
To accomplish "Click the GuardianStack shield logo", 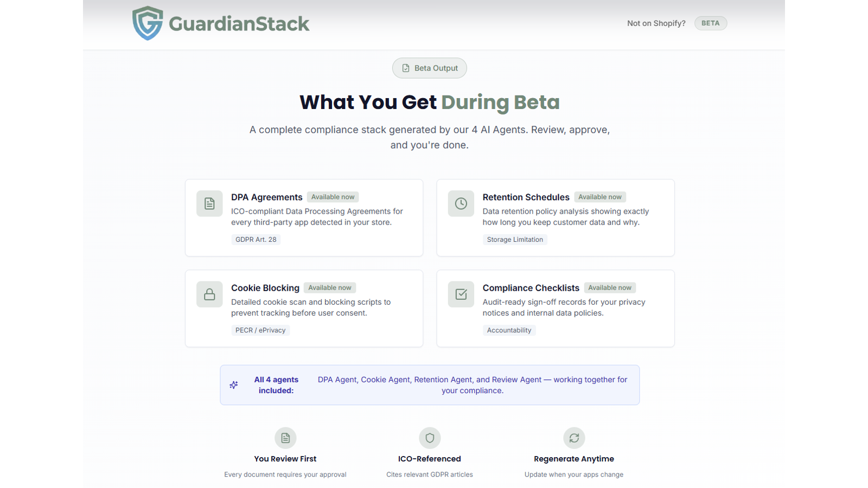I will coord(148,23).
